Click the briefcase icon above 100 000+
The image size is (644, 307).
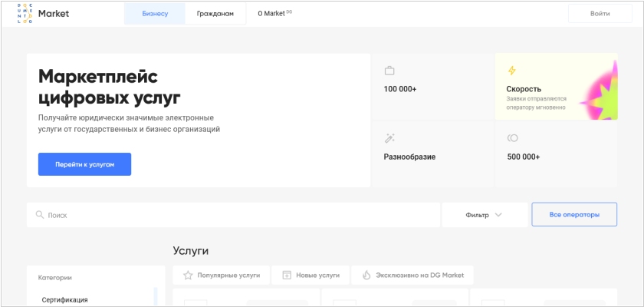click(389, 71)
